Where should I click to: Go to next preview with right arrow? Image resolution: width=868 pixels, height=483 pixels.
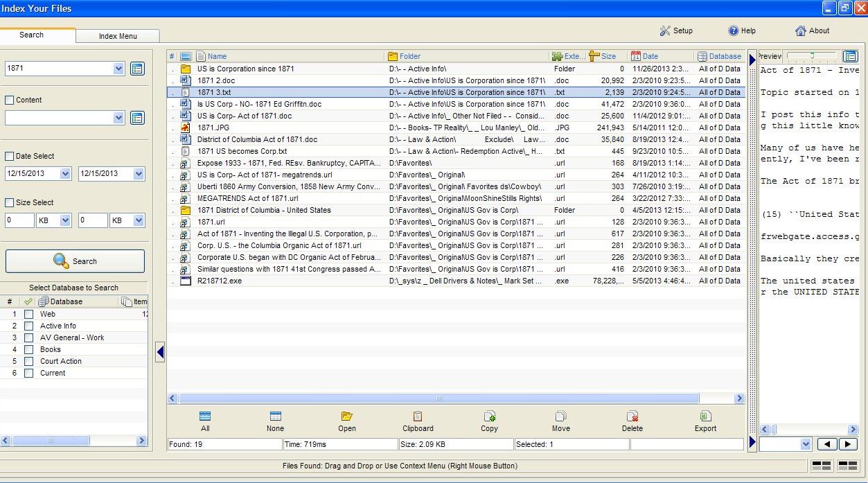pyautogui.click(x=847, y=444)
